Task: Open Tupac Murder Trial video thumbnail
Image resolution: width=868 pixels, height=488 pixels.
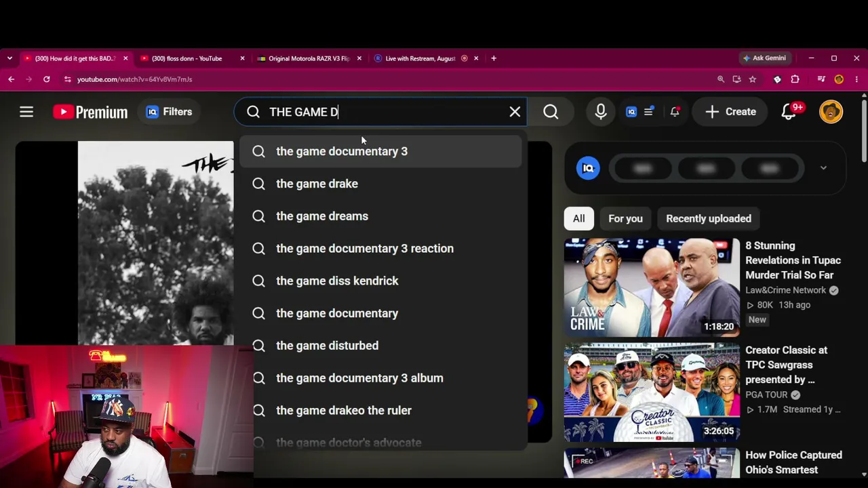Action: (x=652, y=287)
